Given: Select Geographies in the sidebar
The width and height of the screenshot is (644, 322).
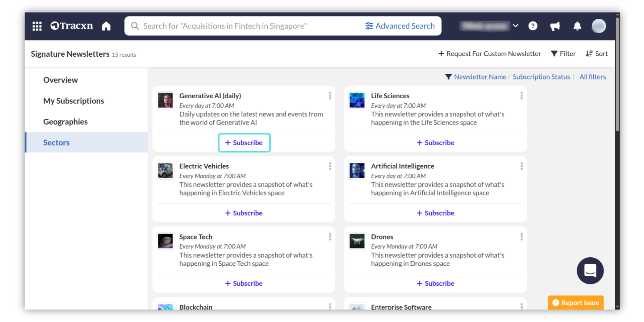Looking at the screenshot, I should (65, 122).
